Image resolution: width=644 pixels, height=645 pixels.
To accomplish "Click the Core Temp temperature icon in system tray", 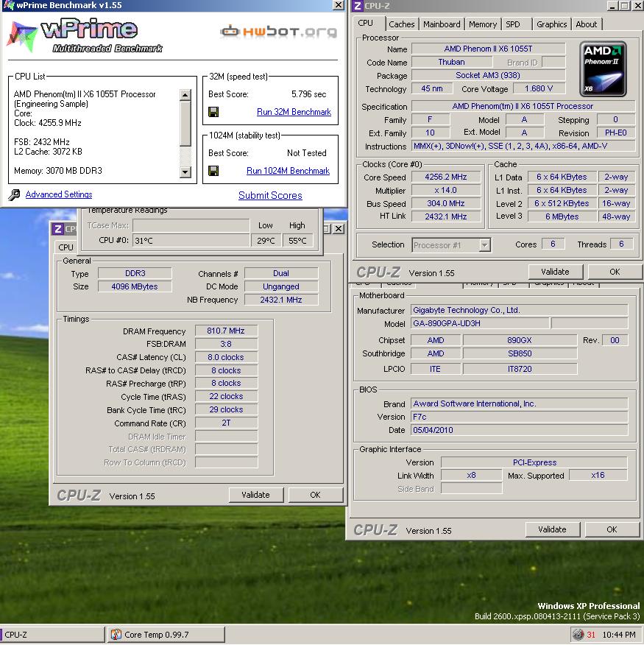I will [x=590, y=635].
